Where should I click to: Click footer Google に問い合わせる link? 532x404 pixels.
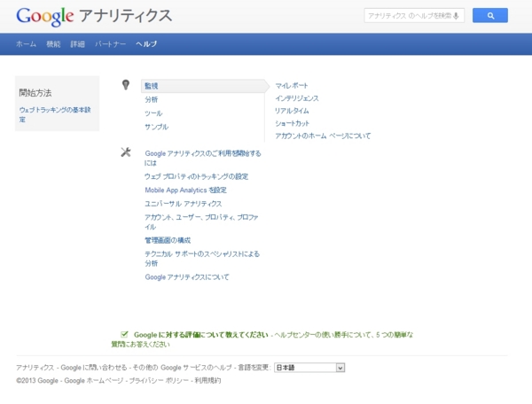click(x=94, y=368)
